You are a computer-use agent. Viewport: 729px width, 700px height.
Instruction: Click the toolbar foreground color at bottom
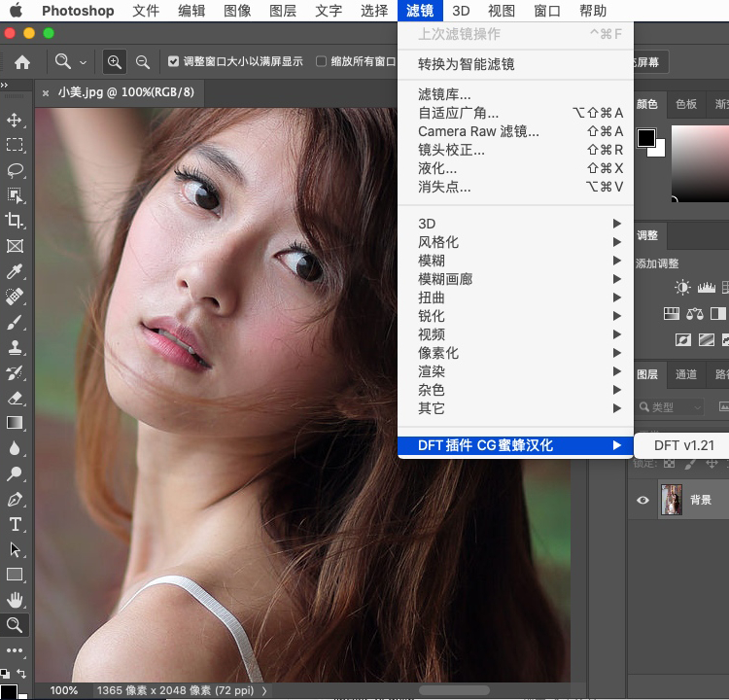(9, 692)
